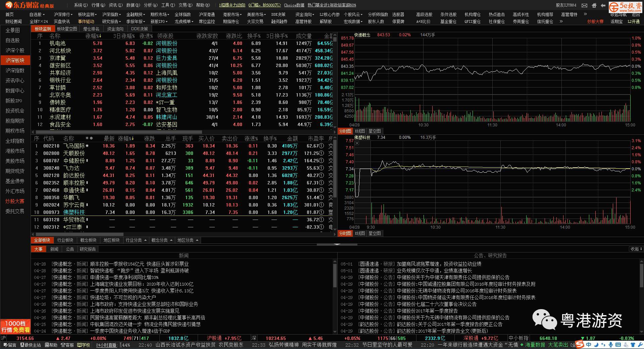644x349 pixels.
Task: Click 最快主站 server icon in status bar
Action: [30, 345]
